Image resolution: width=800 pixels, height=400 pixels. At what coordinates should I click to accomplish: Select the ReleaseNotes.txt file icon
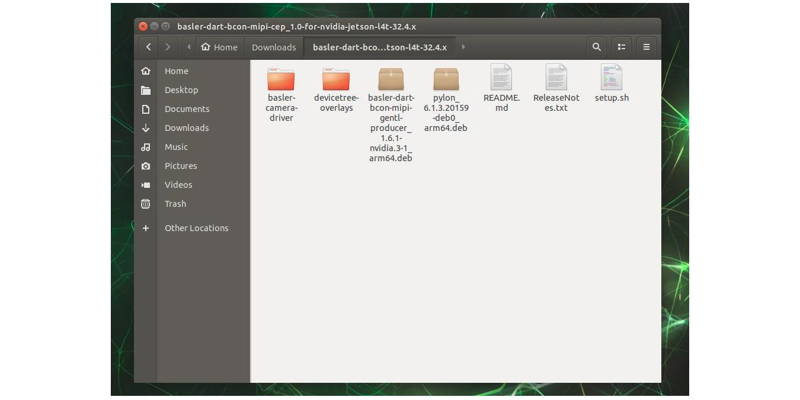point(556,77)
